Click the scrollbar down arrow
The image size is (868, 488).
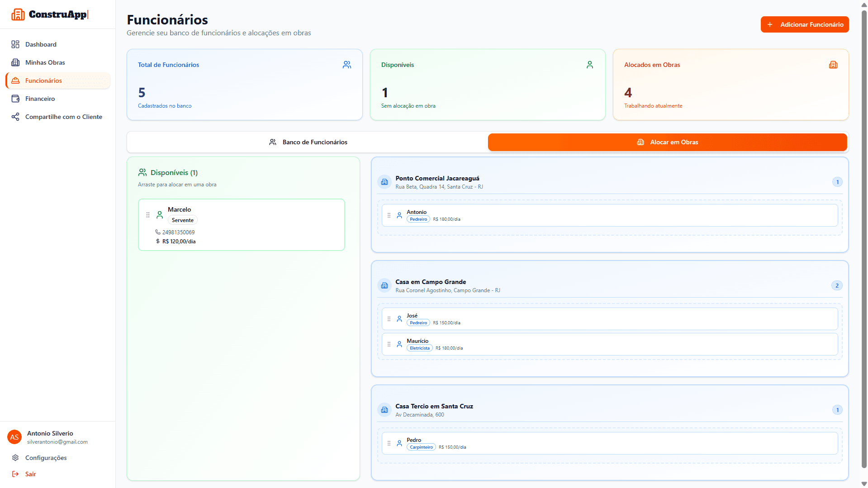[x=863, y=483]
